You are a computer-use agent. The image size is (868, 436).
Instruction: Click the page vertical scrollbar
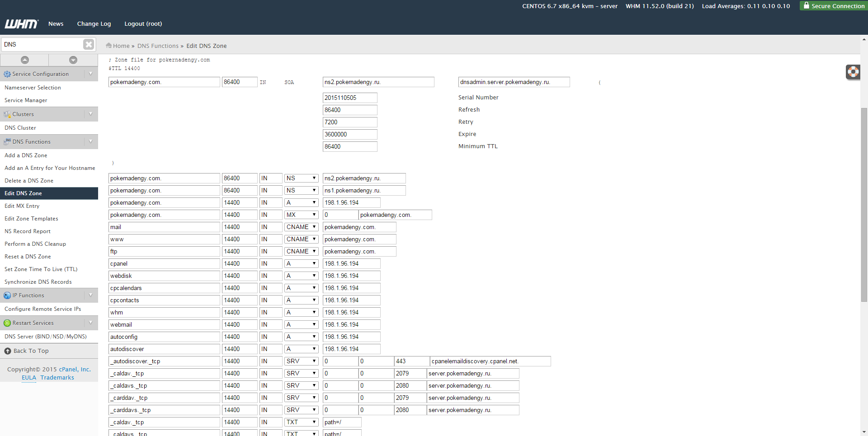[864, 203]
